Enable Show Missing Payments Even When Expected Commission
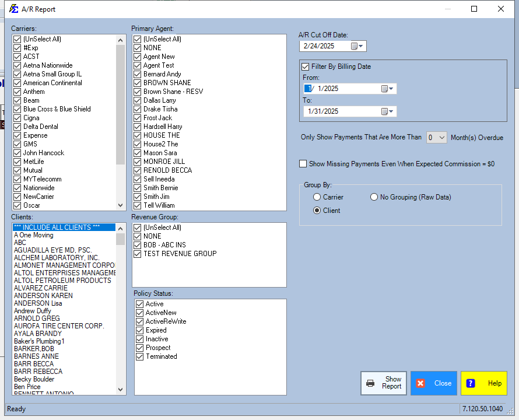This screenshot has height=420, width=519. point(303,164)
